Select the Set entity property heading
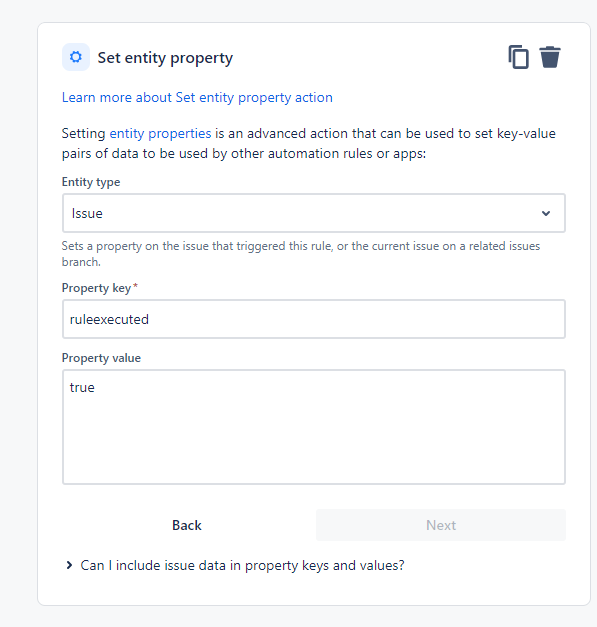This screenshot has height=627, width=597. [165, 58]
